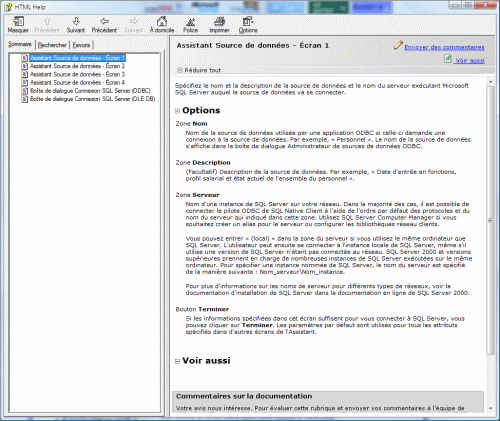The height and width of the screenshot is (421, 500).
Task: Select Assistant Source de données - Écran 3
Action: click(x=77, y=74)
